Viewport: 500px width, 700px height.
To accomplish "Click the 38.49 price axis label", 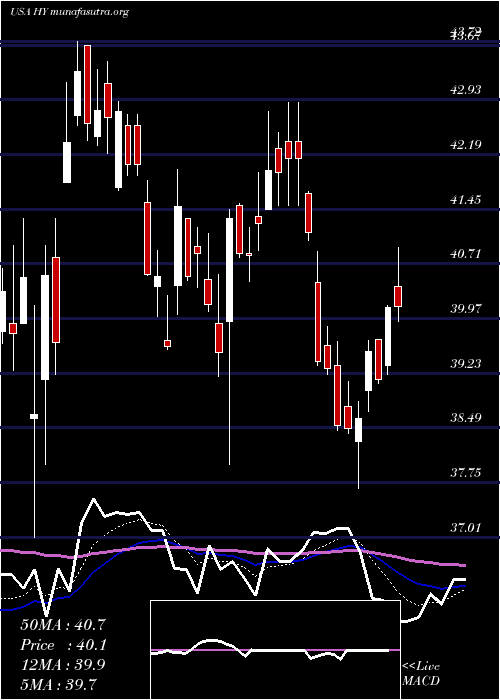I will tap(466, 418).
